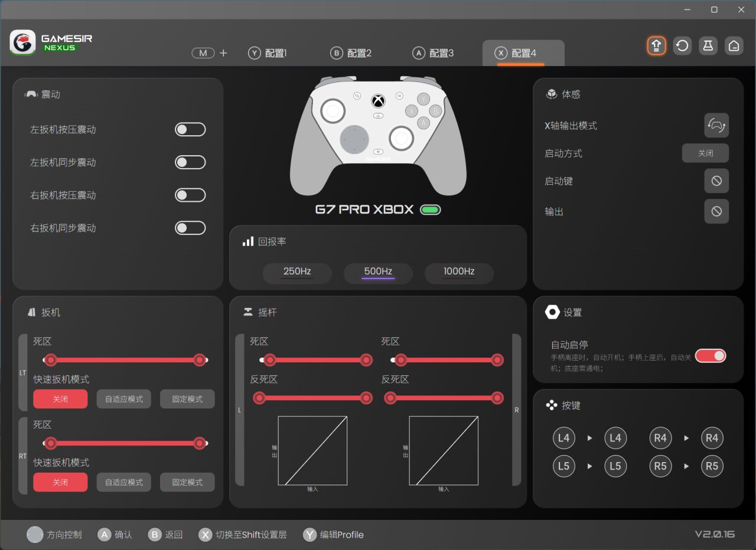Switch to the 配置1 profile tab
The height and width of the screenshot is (550, 756).
point(268,53)
